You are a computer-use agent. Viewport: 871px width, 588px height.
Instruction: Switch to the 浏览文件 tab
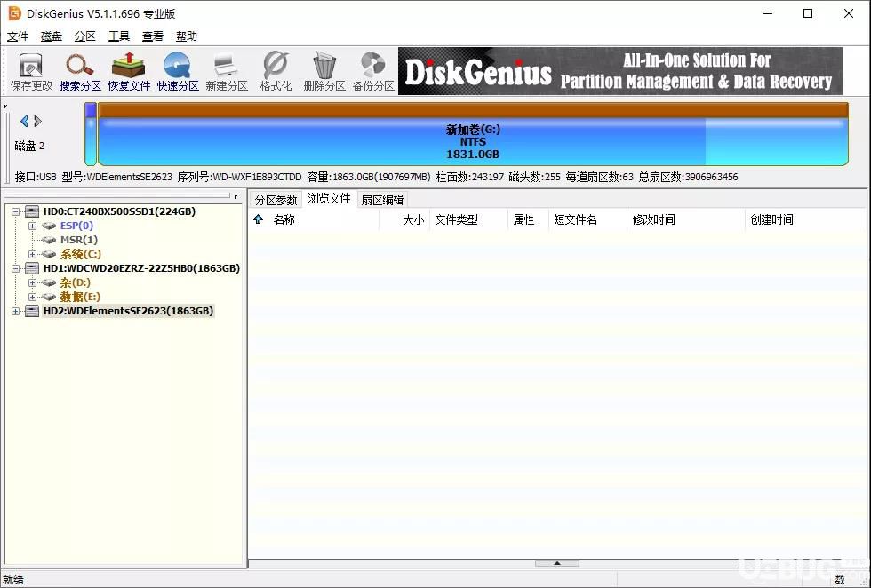tap(330, 199)
